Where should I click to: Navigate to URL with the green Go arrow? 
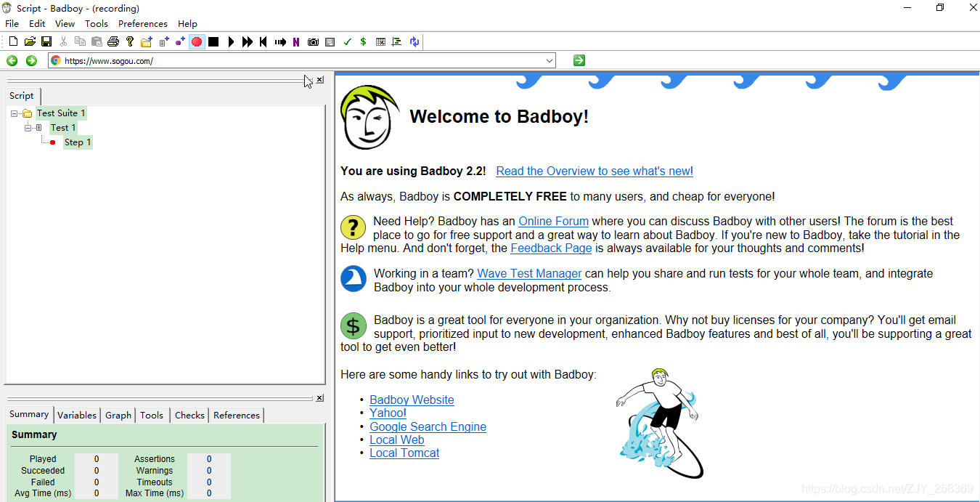(579, 60)
